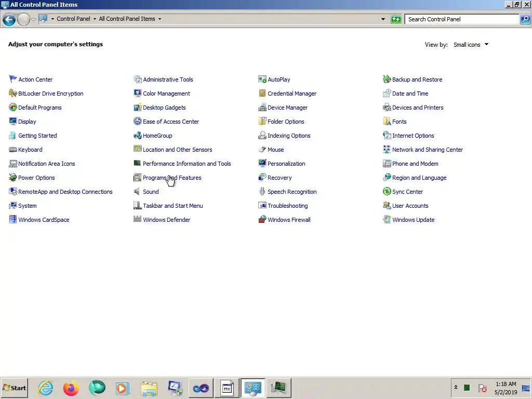Viewport: 532px width, 399px height.
Task: Click the Control Panel breadcrumb
Action: [73, 19]
